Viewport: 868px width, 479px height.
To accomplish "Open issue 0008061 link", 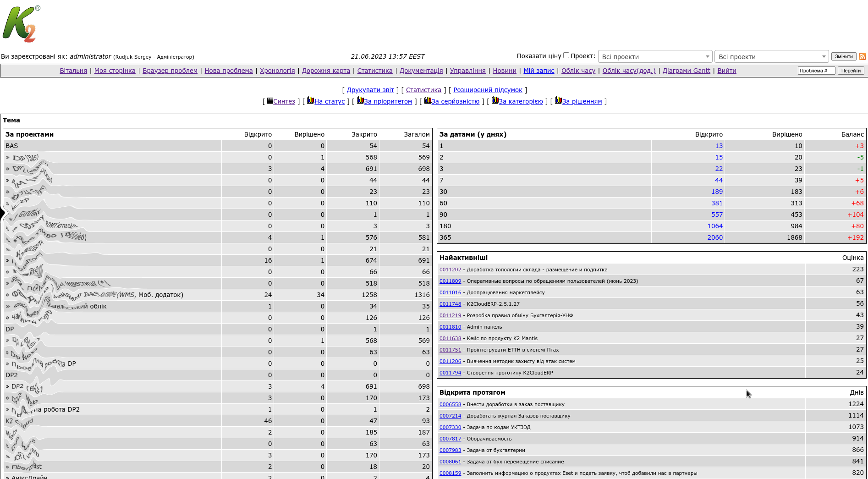I will (450, 462).
